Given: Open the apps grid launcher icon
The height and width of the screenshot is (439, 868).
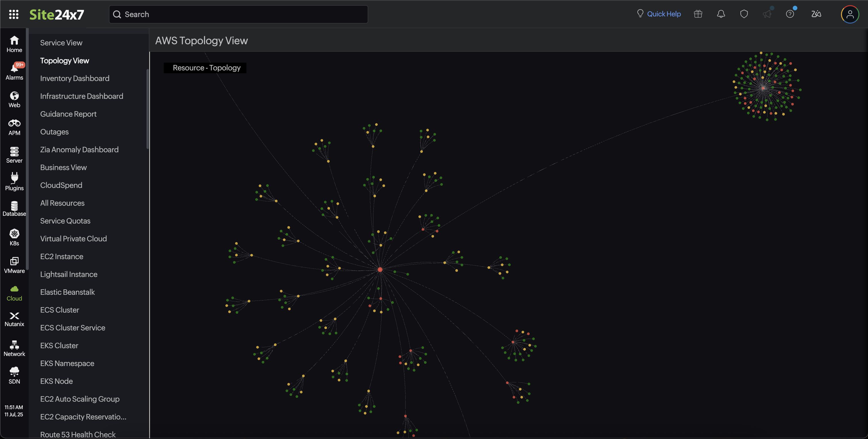Looking at the screenshot, I should [x=13, y=14].
